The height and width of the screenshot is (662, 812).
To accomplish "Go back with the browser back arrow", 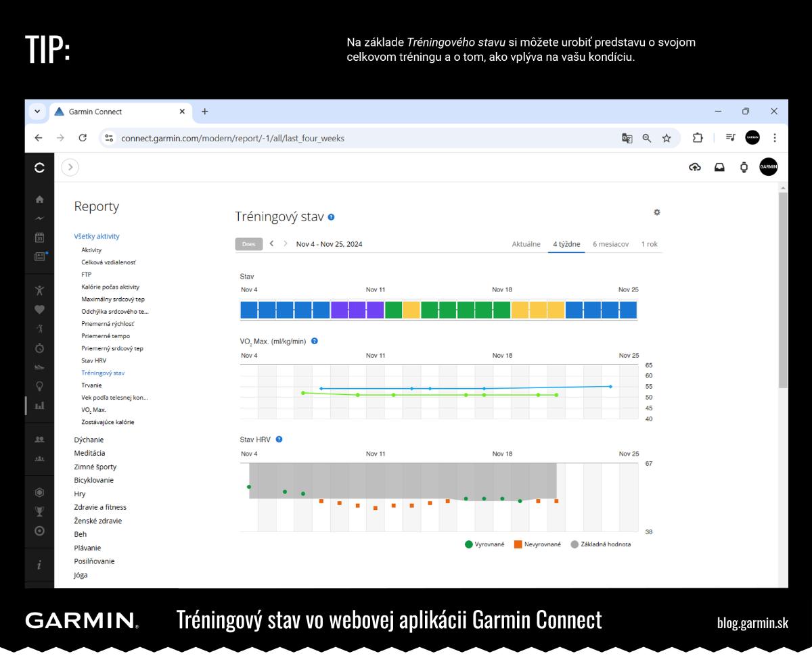I will (39, 138).
